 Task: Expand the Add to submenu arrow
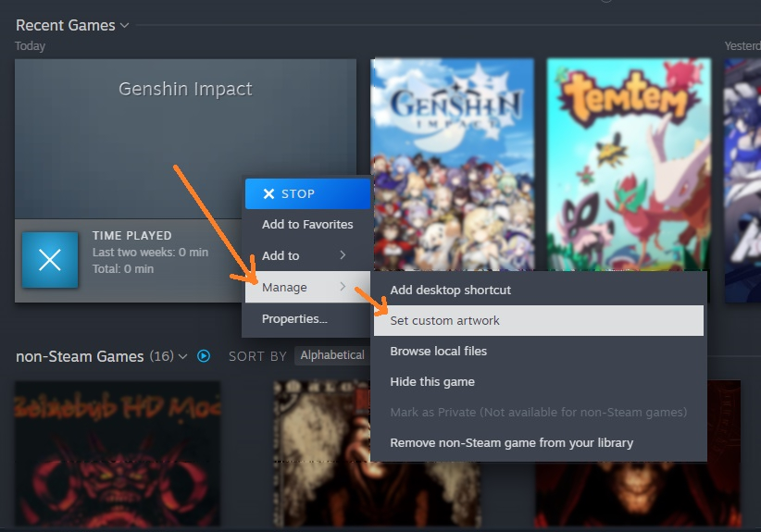(x=343, y=255)
